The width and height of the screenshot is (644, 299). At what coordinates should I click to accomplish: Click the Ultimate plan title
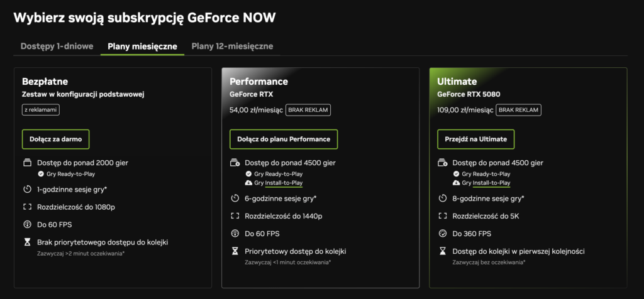click(x=457, y=81)
